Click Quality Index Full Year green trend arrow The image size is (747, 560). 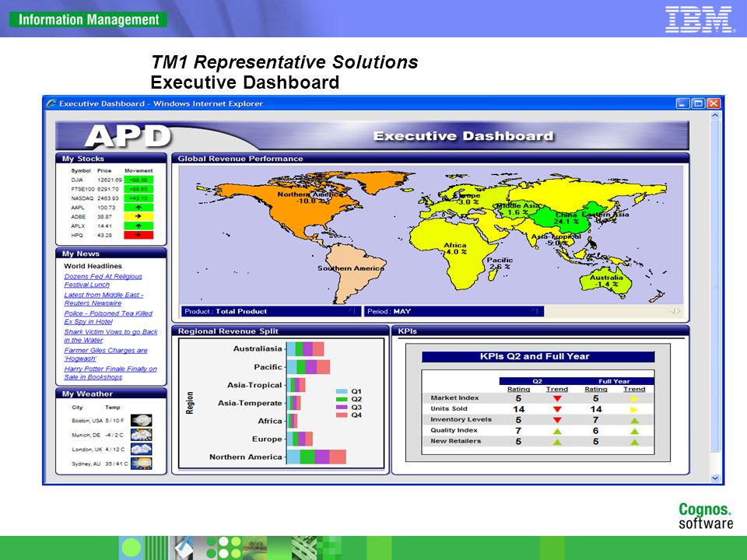(x=635, y=431)
